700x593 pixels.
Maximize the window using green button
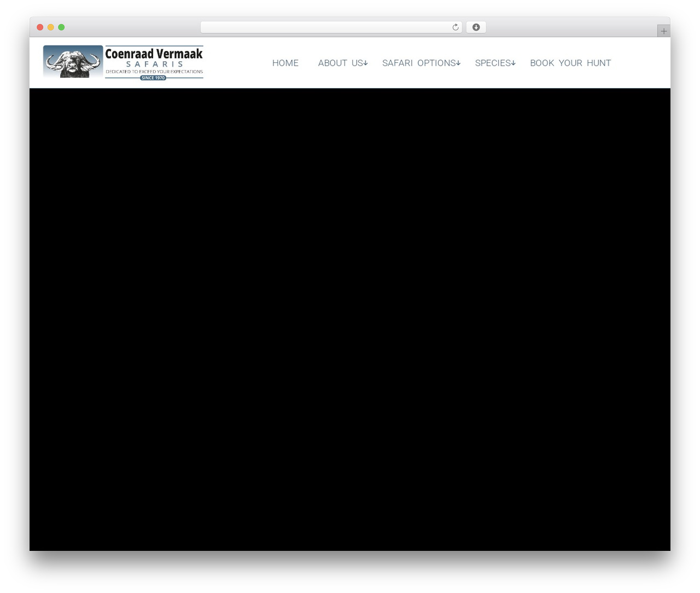click(61, 27)
